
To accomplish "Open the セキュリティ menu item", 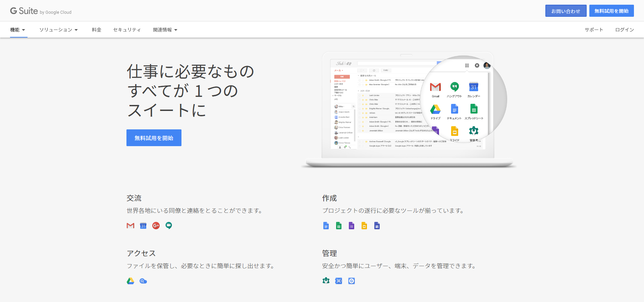I will [x=127, y=30].
